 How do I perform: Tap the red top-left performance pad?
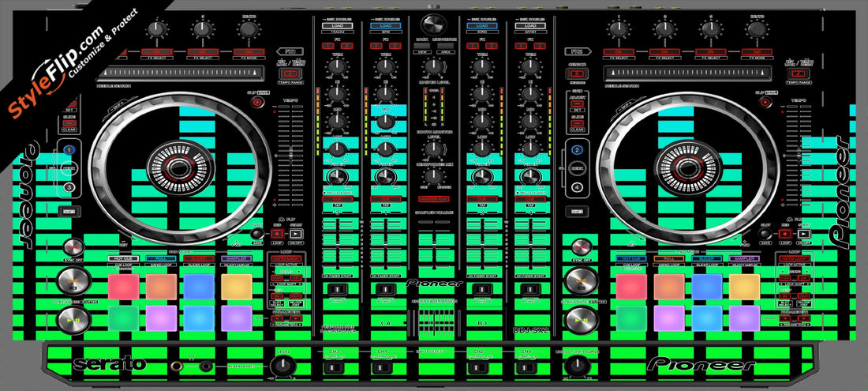(x=123, y=287)
